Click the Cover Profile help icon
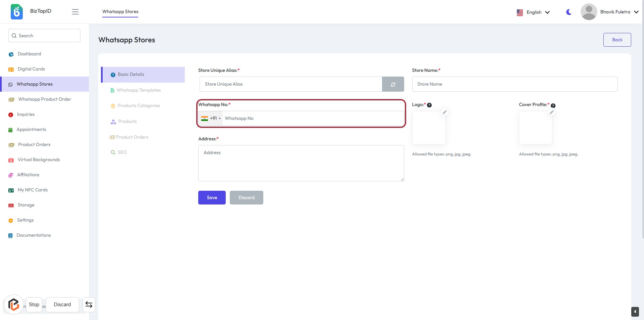644x320 pixels. [x=553, y=105]
